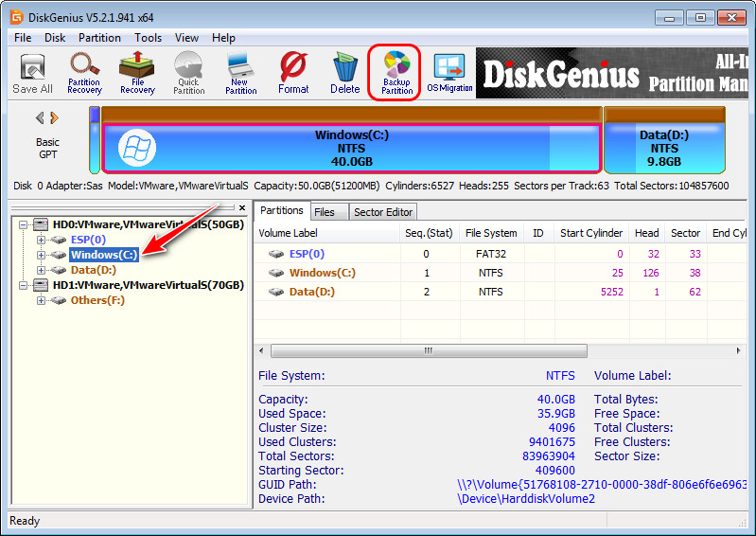Image resolution: width=756 pixels, height=536 pixels.
Task: Select Windows(C:) in the disk tree
Action: (104, 255)
